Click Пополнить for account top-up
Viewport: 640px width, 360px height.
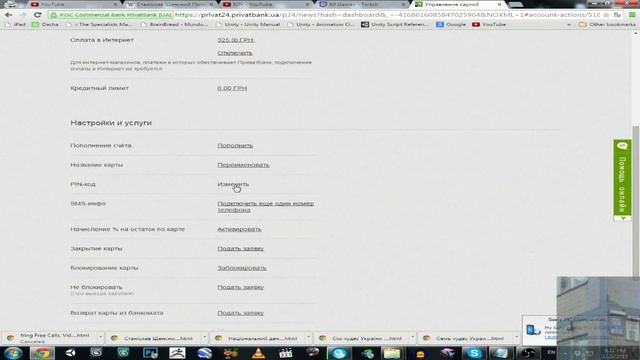235,146
